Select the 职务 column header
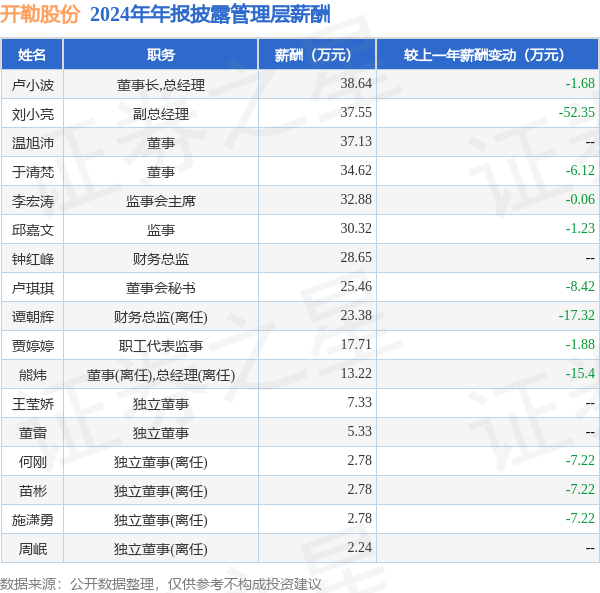Screen dimensions: 600x593 point(161,55)
